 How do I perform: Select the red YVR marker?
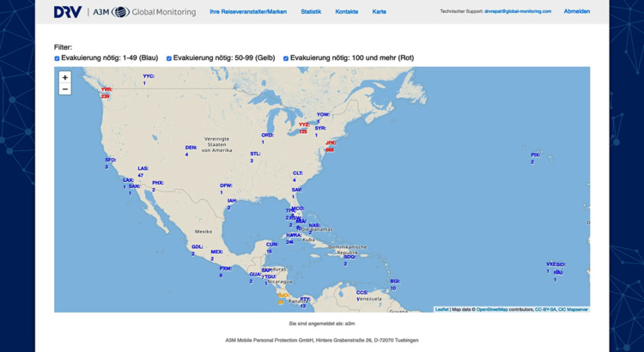click(x=106, y=93)
